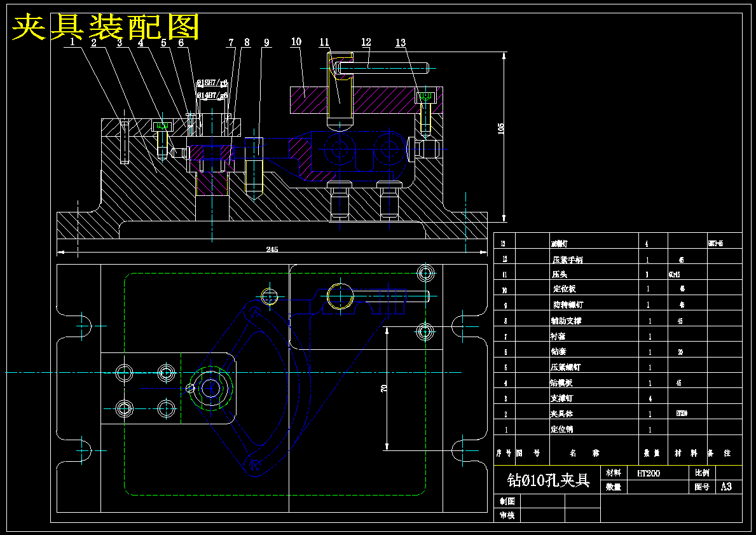
Task: Select part callout 7 above the section view
Action: pyautogui.click(x=231, y=43)
